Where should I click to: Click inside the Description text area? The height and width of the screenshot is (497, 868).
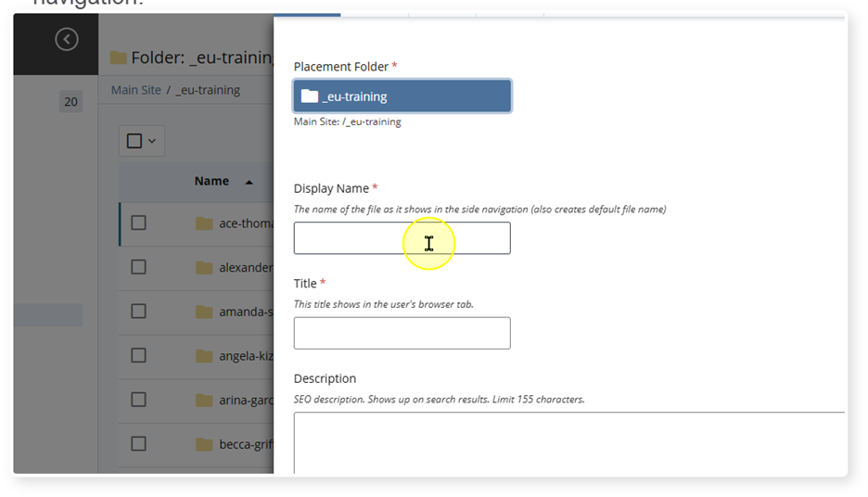point(568,442)
